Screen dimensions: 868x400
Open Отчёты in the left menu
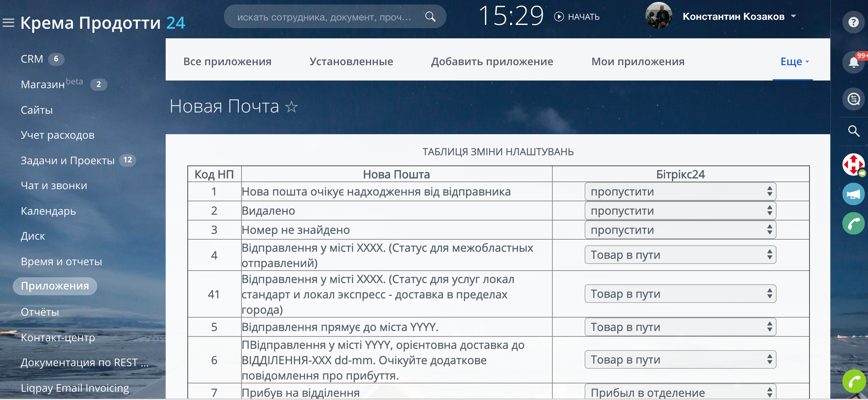coord(40,312)
